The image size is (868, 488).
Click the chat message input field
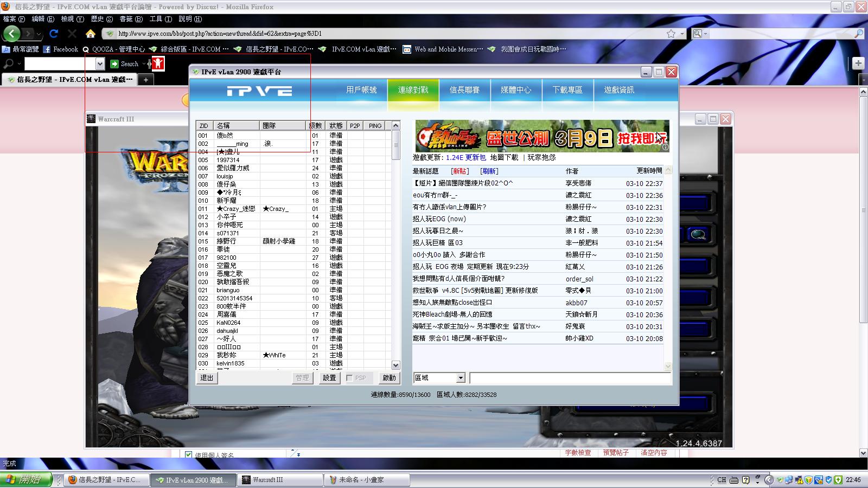570,378
